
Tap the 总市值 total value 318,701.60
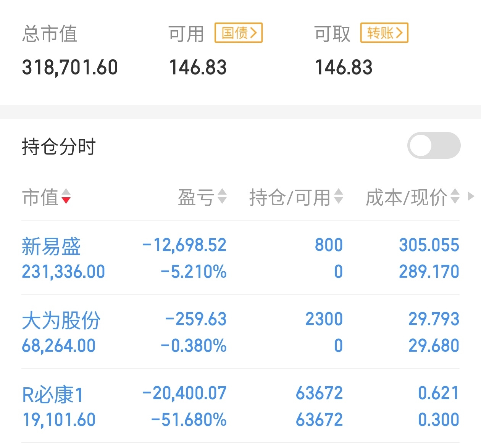pos(70,68)
